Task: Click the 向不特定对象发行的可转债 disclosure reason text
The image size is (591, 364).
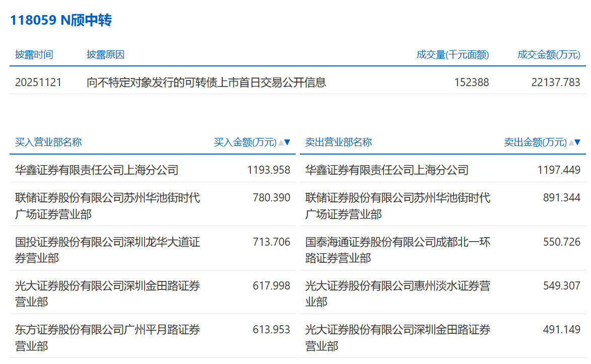Action: click(206, 82)
